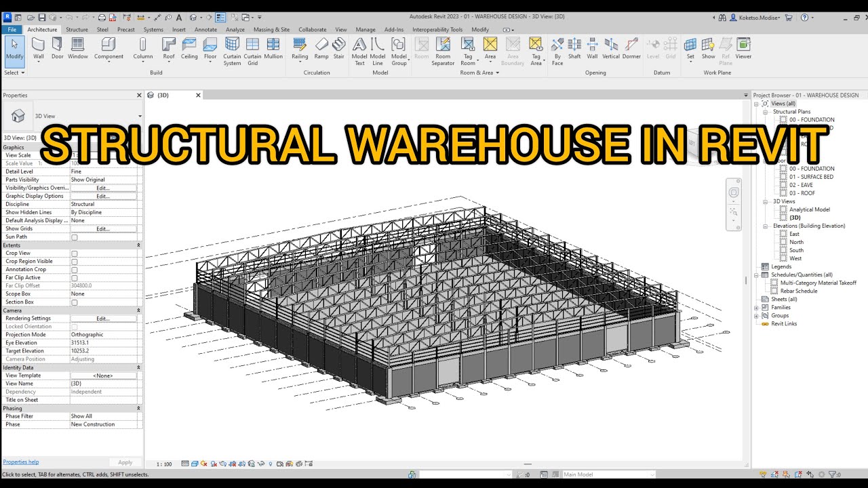868x488 pixels.
Task: Open the File menu tab
Action: 12,30
